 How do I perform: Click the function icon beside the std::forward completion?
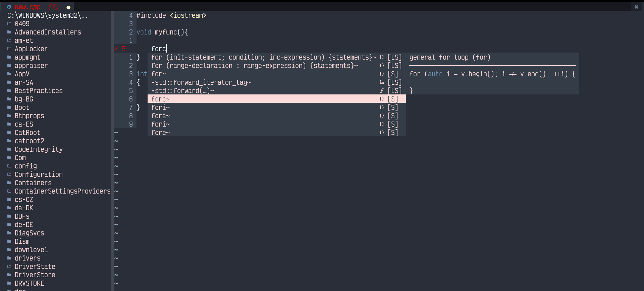[x=382, y=90]
